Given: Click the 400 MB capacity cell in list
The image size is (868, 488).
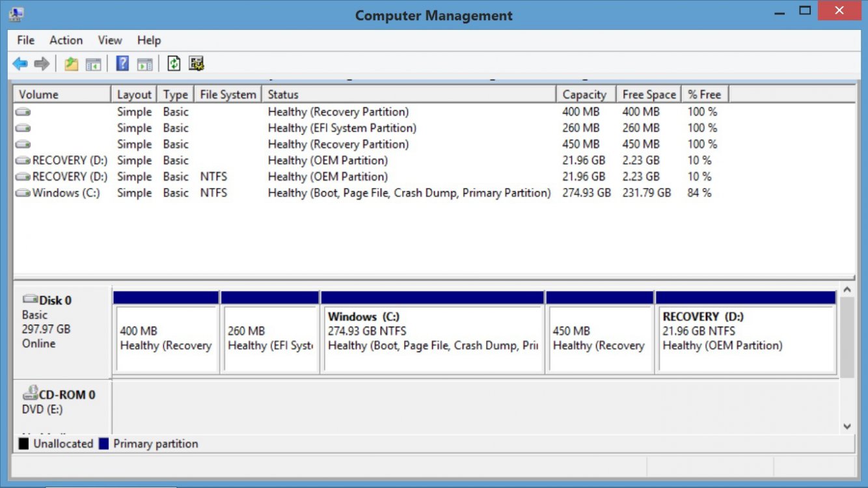Looking at the screenshot, I should click(581, 112).
